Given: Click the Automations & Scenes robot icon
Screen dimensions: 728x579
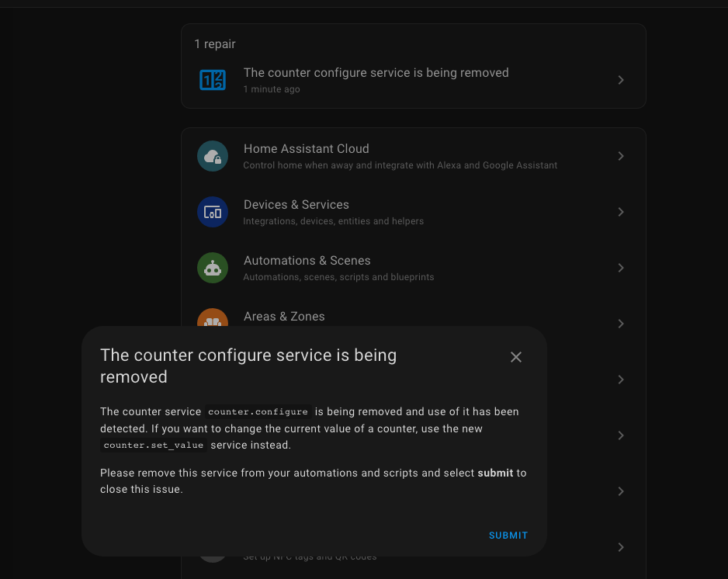Looking at the screenshot, I should pos(213,268).
